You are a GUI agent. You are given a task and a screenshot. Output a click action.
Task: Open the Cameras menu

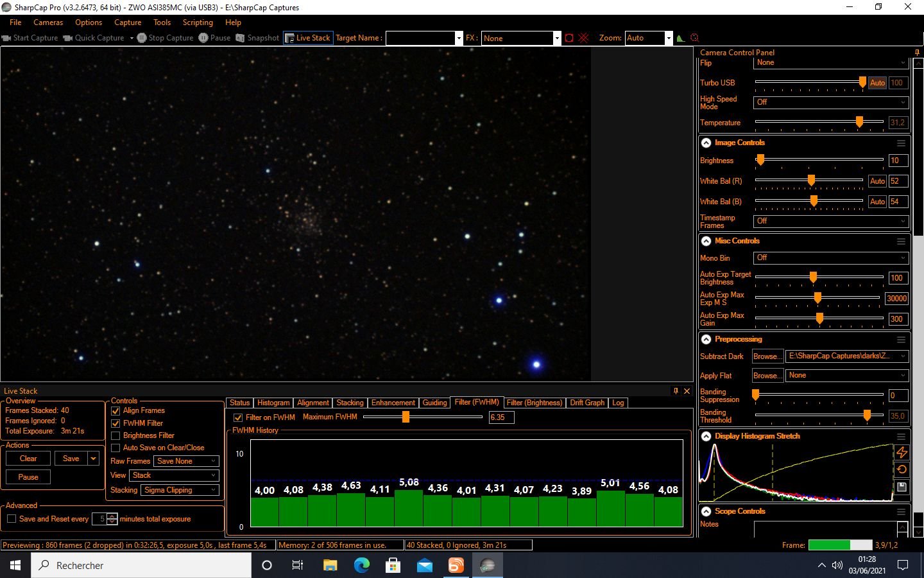click(x=48, y=22)
